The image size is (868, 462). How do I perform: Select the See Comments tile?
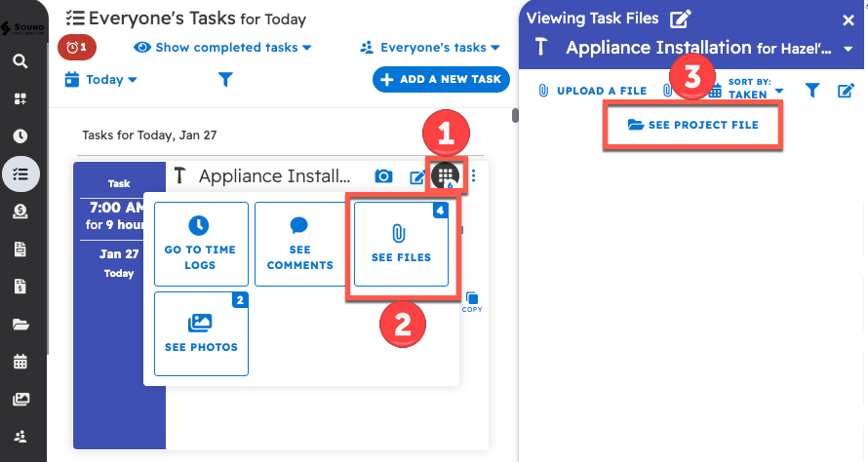tap(300, 250)
